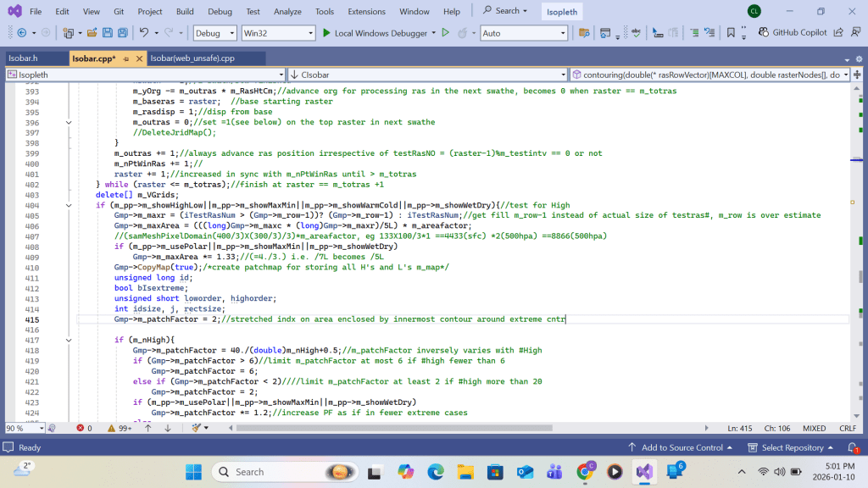Click the green Start Without Debugging icon
Viewport: 868px width, 488px height.
(x=445, y=33)
